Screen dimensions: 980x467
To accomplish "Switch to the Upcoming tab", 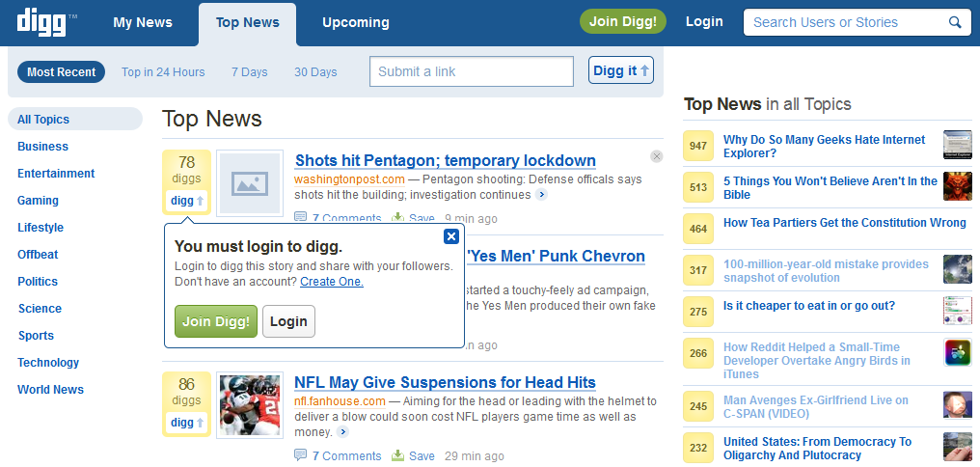I will [356, 22].
